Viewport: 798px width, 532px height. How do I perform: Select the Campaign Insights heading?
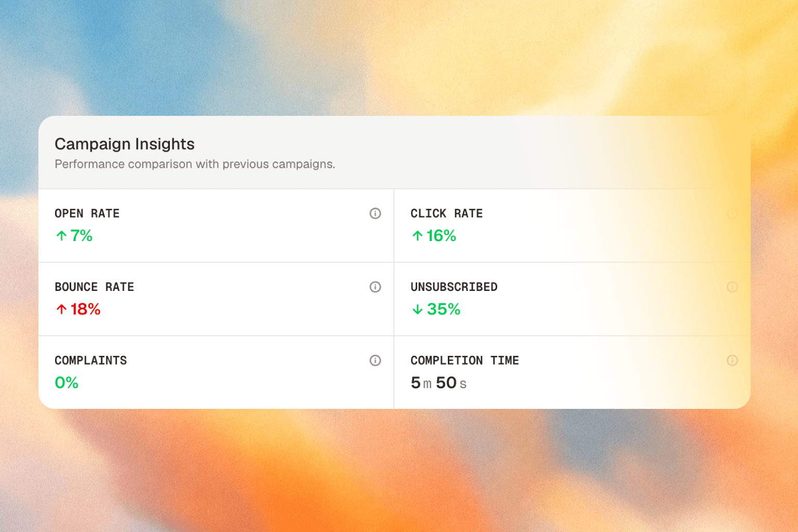point(125,144)
